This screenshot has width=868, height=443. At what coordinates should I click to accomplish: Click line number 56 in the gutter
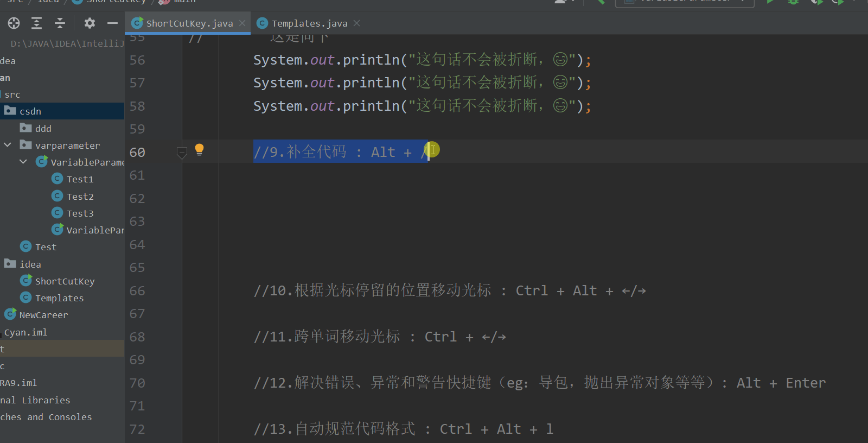click(x=137, y=60)
